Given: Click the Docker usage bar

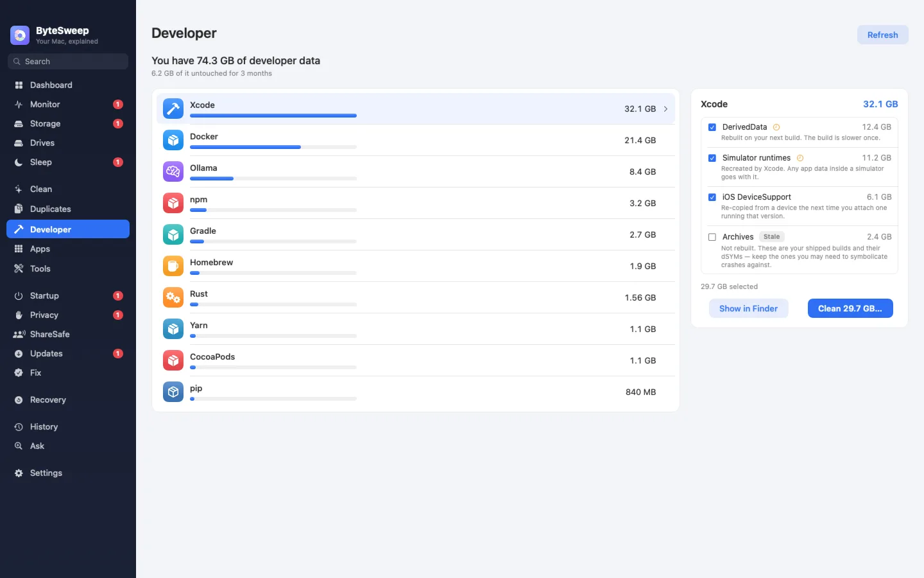Looking at the screenshot, I should pyautogui.click(x=273, y=147).
